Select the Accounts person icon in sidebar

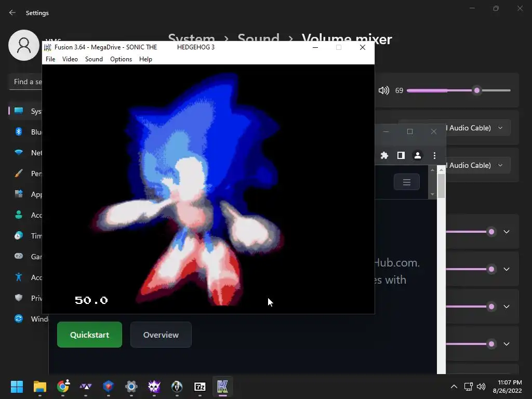click(x=19, y=215)
